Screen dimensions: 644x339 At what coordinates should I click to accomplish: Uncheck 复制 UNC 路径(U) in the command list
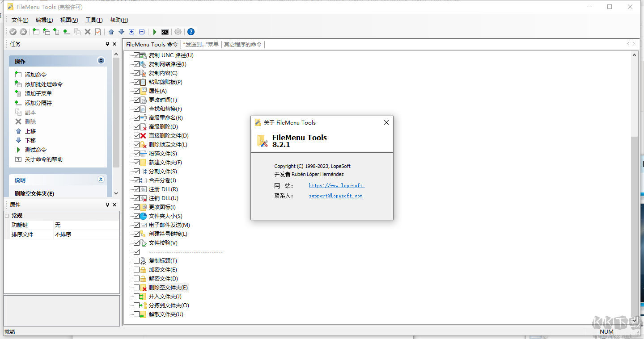tap(136, 55)
